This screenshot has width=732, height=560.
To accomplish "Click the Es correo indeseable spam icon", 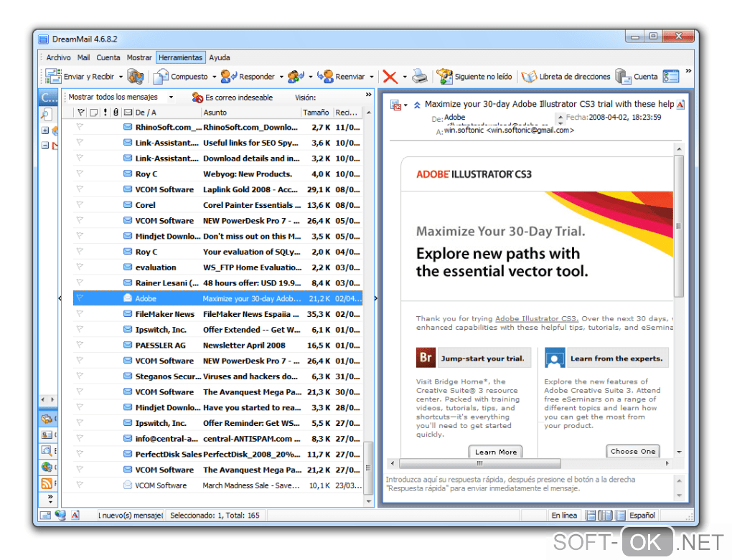I will click(197, 98).
